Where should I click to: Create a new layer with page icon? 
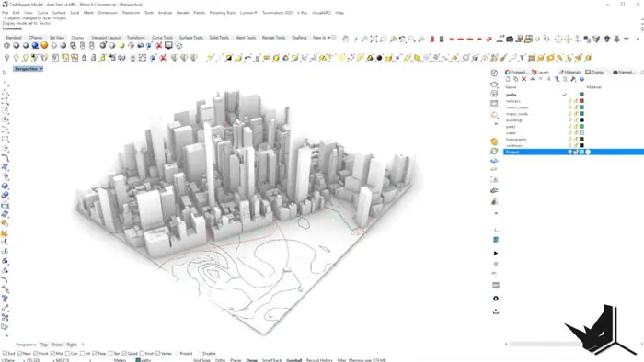pos(508,79)
